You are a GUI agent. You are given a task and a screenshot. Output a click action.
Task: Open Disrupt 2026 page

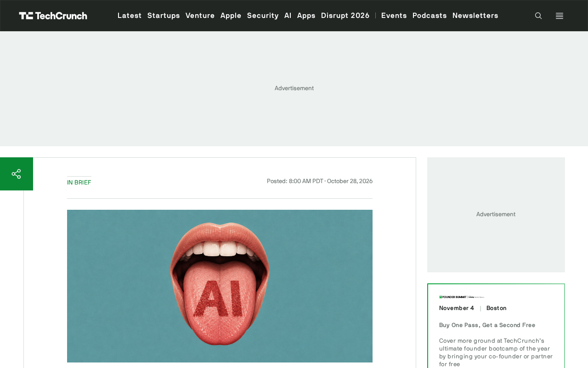345,16
